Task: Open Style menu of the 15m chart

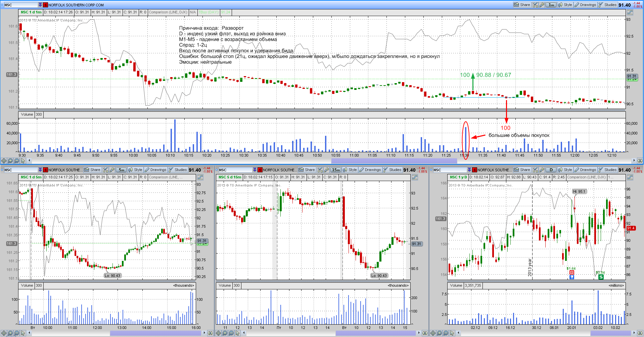Action: point(350,170)
